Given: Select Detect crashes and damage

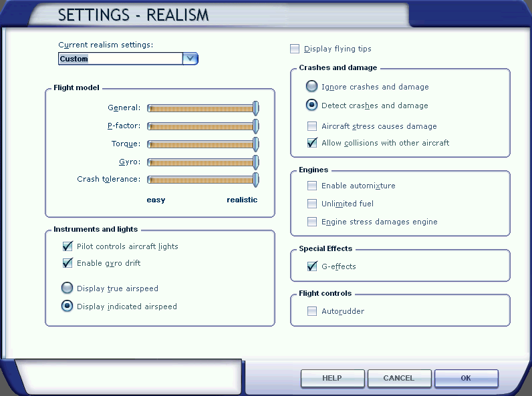Looking at the screenshot, I should point(311,105).
